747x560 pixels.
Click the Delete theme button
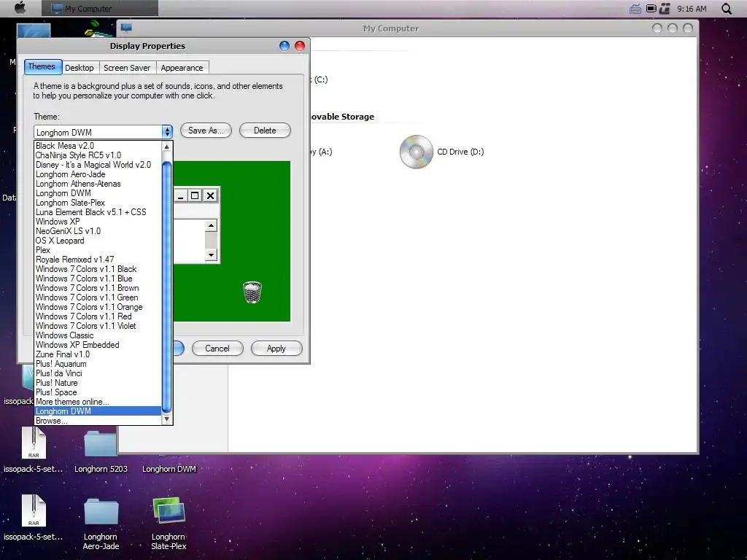pos(265,131)
